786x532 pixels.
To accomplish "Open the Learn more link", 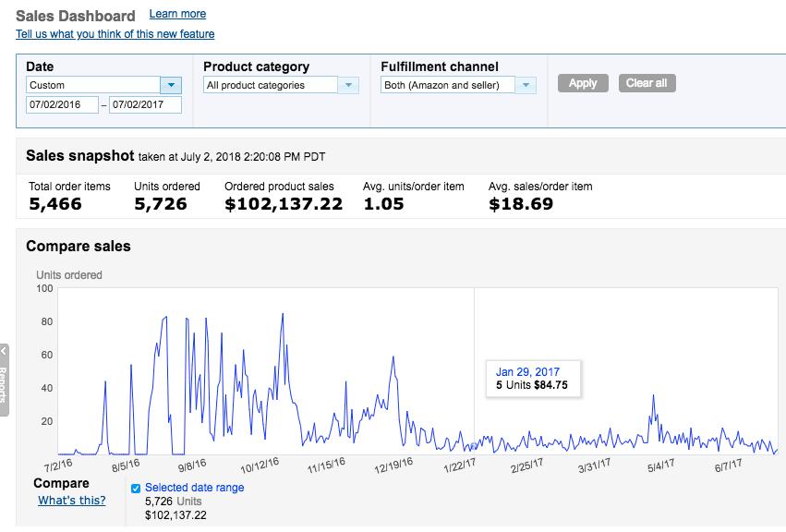I will (x=177, y=14).
